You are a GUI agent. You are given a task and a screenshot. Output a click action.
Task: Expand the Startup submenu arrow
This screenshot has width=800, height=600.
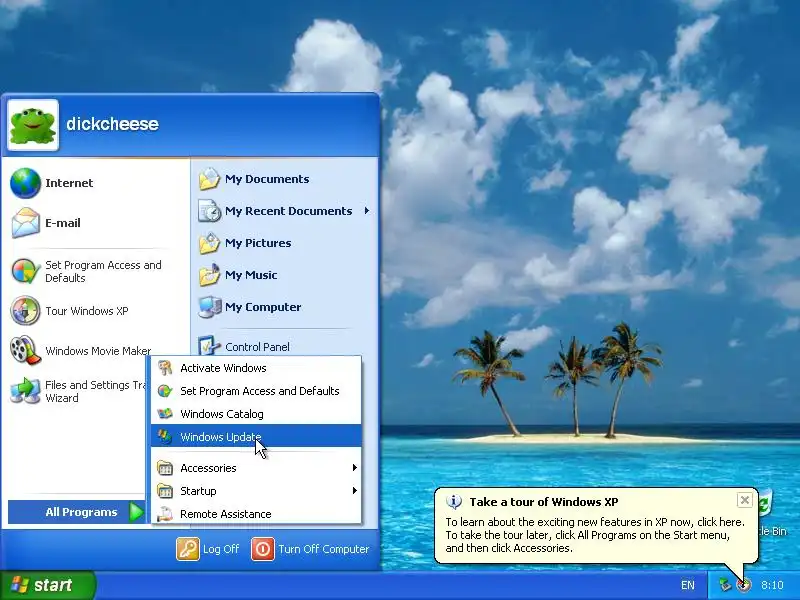tap(355, 491)
